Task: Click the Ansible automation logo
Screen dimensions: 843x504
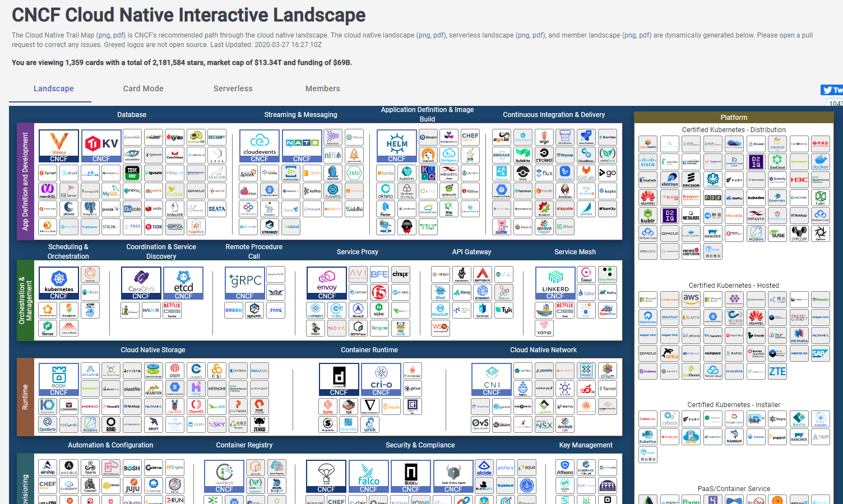Action: tap(69, 468)
